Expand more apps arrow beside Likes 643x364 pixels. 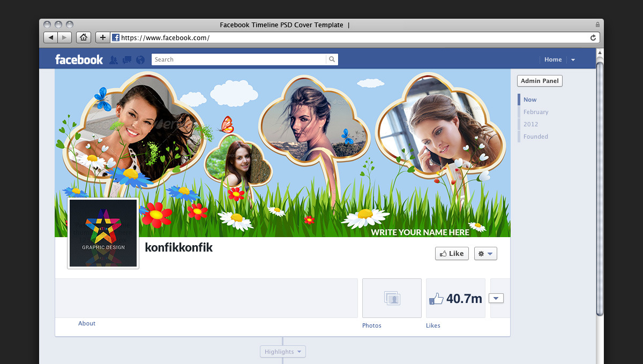coord(496,298)
